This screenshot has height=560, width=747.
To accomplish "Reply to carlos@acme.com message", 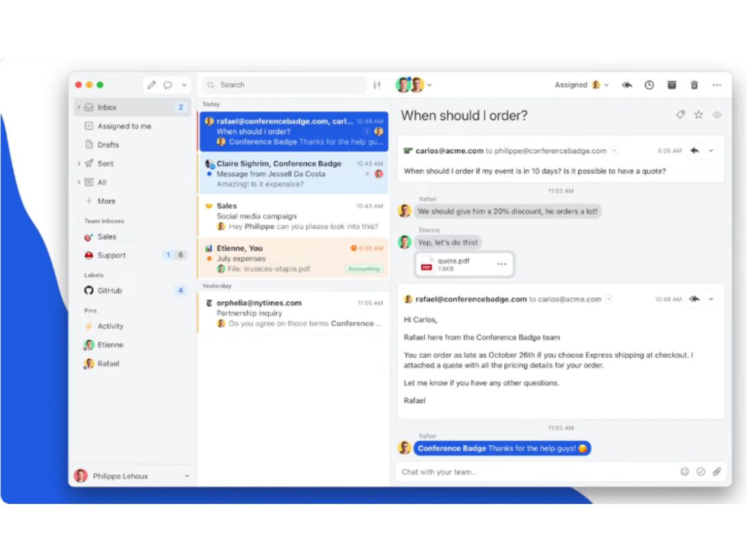I will click(x=694, y=151).
